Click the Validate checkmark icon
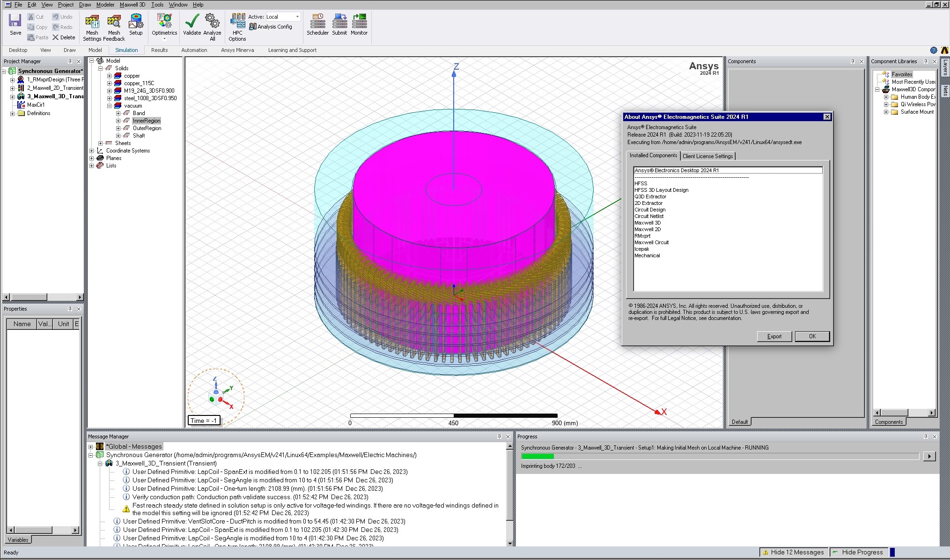The image size is (950, 560). [192, 21]
